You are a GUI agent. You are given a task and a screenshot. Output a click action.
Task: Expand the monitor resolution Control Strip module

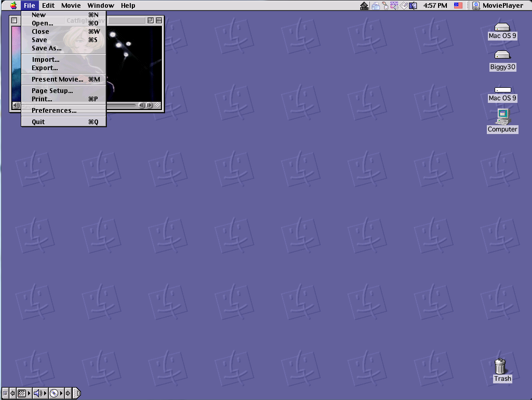pos(29,394)
